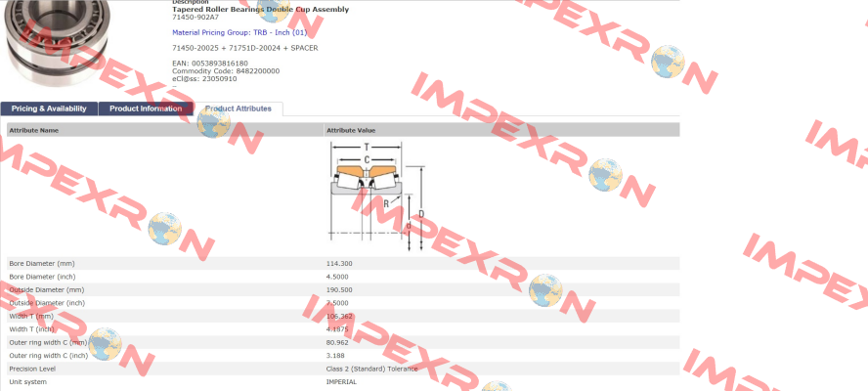Select the Product Attributes tab
The width and height of the screenshot is (868, 391).
[239, 109]
